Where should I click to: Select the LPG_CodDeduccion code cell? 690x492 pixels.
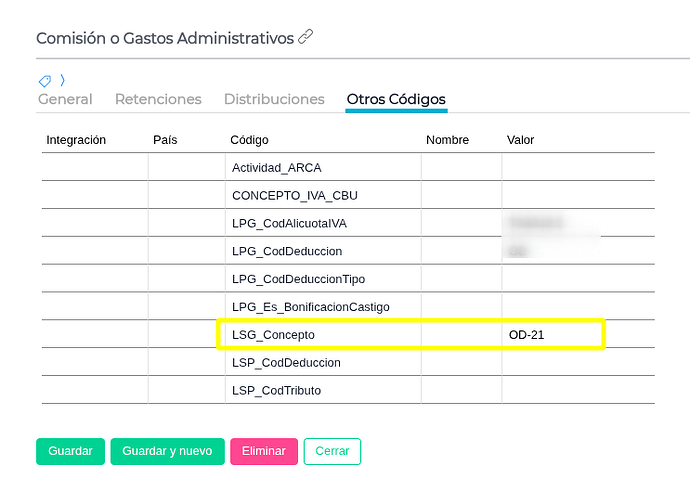click(x=323, y=251)
